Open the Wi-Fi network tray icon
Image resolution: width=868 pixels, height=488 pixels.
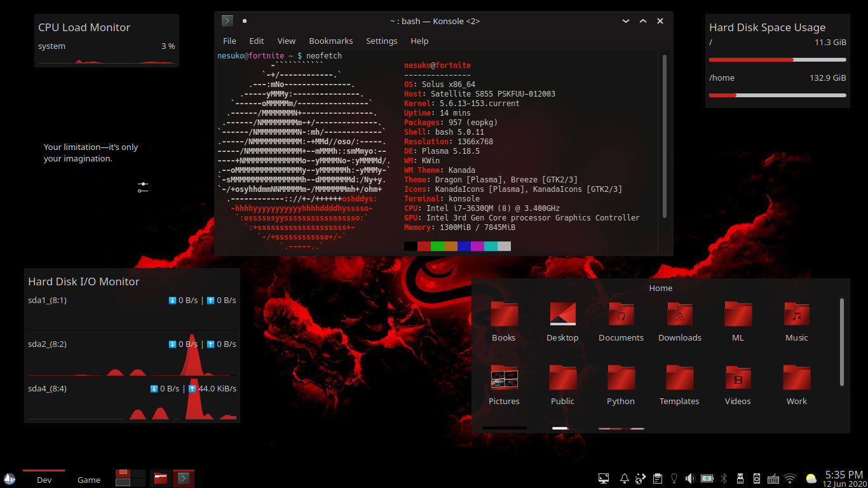(790, 478)
